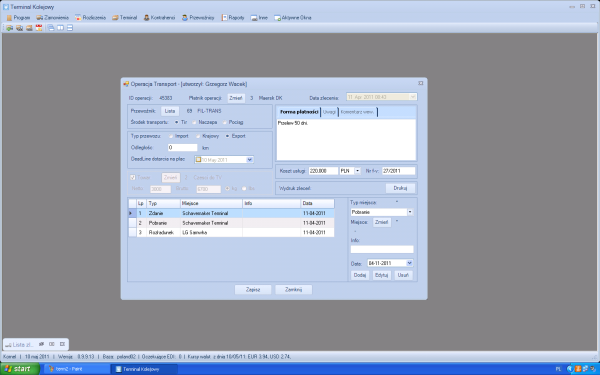The image size is (600, 375).
Task: Choose Import transport type
Action: [171, 136]
